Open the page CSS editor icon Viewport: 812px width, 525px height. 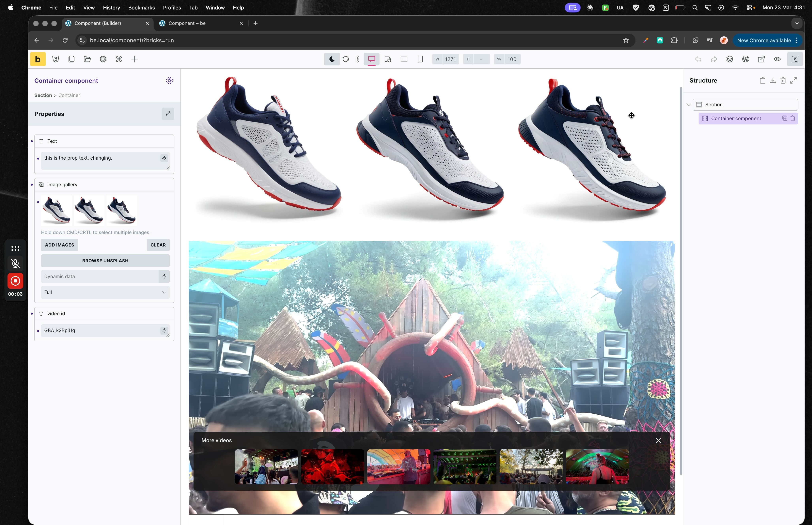click(55, 59)
